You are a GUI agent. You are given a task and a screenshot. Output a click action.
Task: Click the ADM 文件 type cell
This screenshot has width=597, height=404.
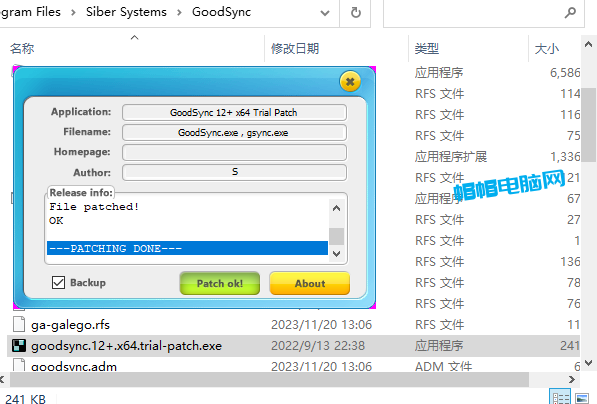(x=444, y=366)
